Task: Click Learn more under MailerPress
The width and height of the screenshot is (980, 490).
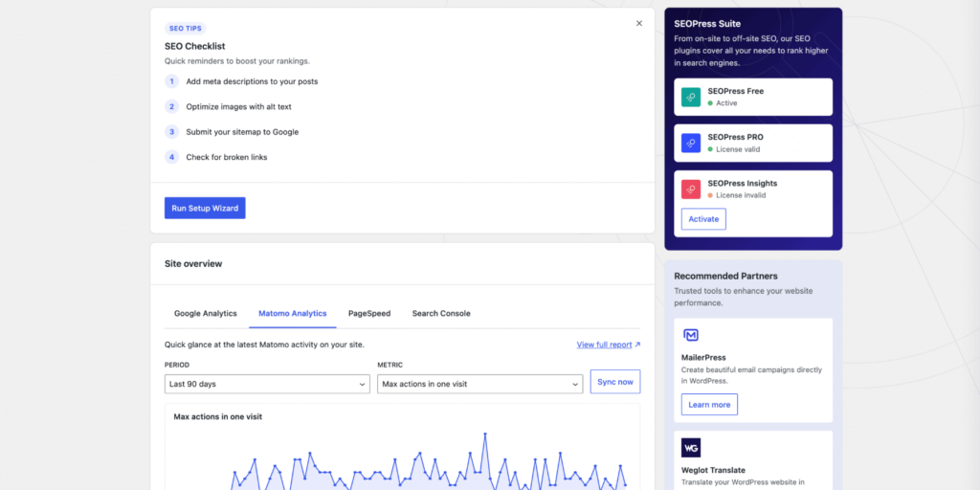Action: (709, 405)
